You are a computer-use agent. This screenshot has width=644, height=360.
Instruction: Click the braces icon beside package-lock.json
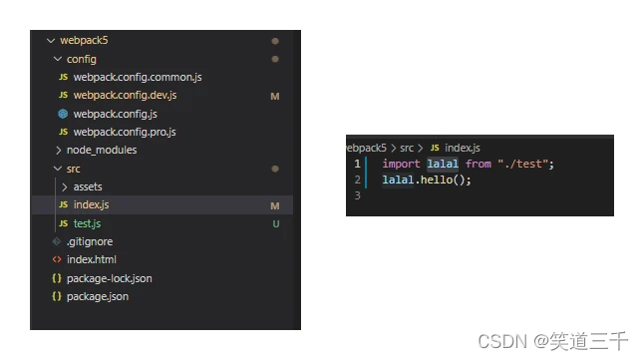point(57,278)
